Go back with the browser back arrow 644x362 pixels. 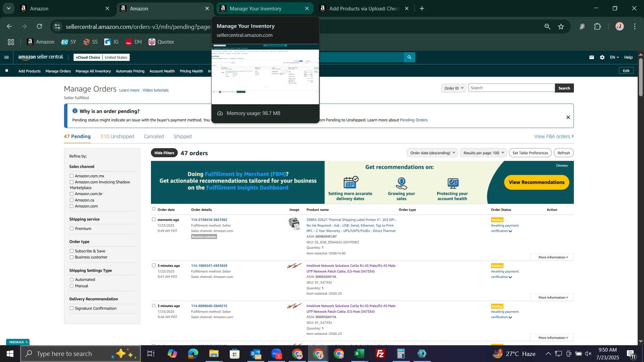pyautogui.click(x=9, y=26)
